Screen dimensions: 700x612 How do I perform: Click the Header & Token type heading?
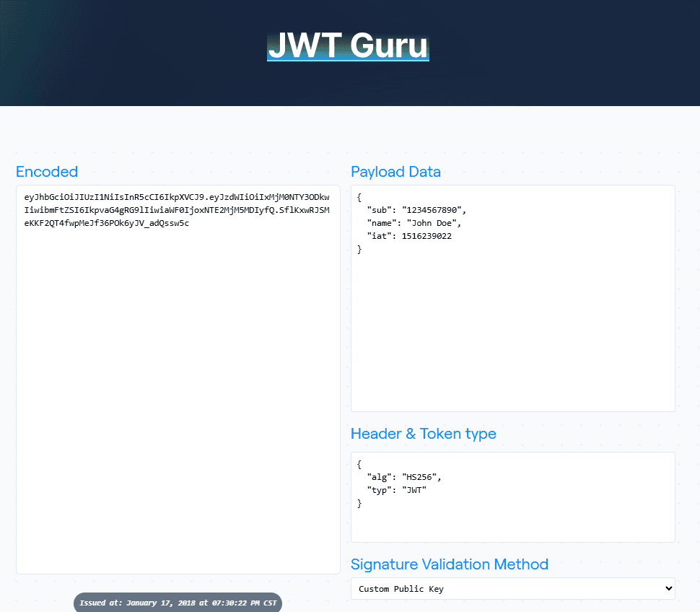pyautogui.click(x=424, y=434)
